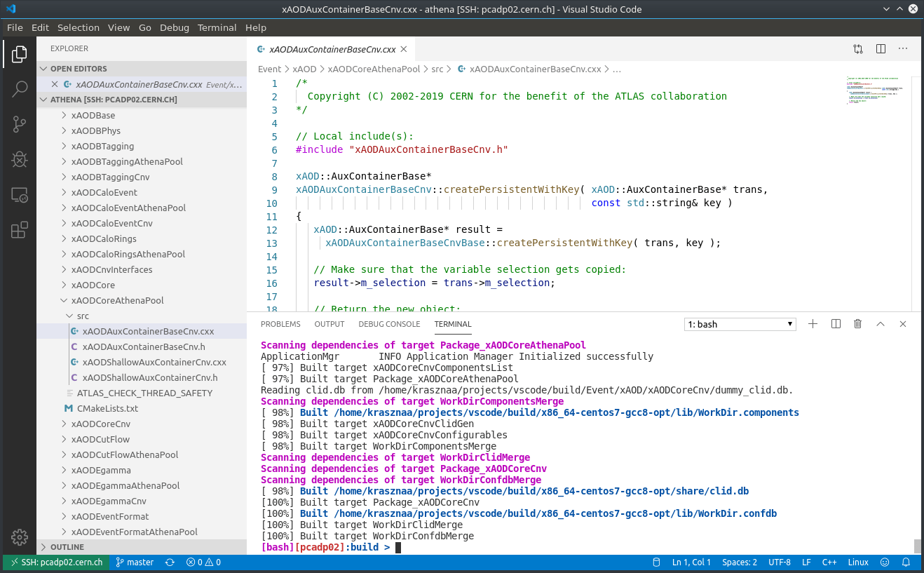Close the terminal panel

coord(903,324)
